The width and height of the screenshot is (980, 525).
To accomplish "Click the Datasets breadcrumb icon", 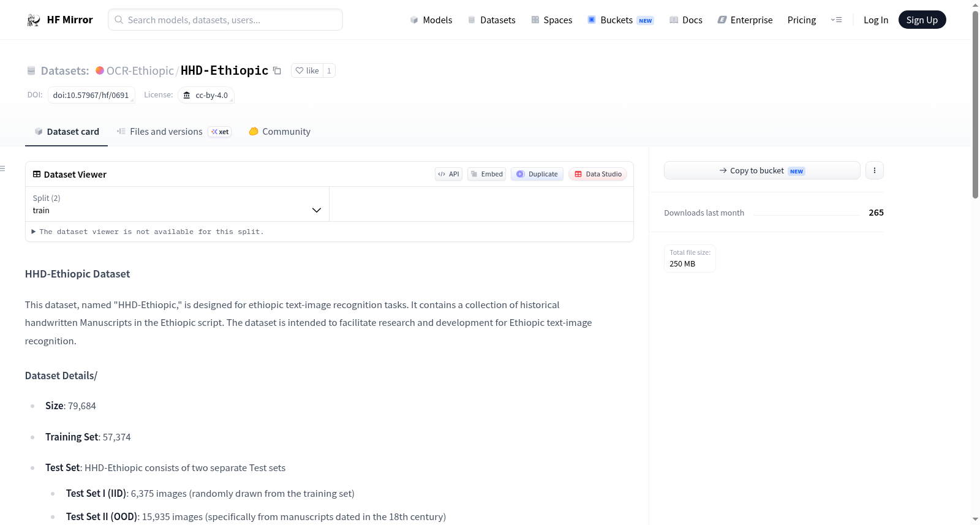I will pos(31,70).
